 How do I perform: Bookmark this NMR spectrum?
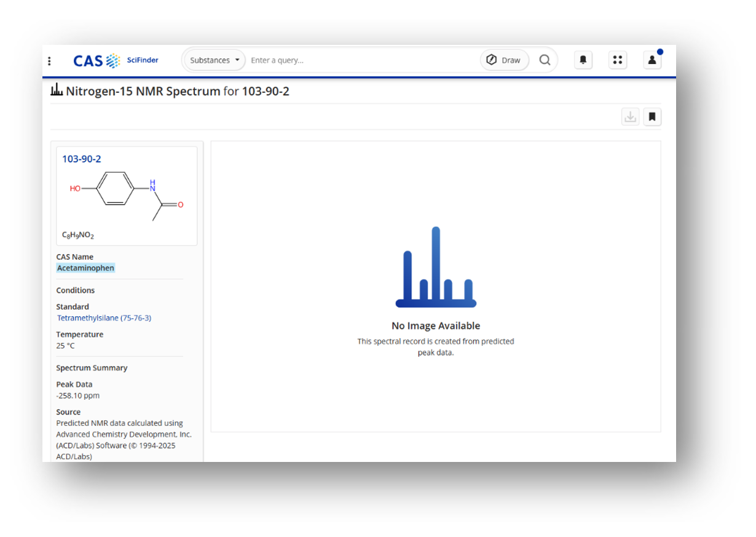pyautogui.click(x=652, y=116)
